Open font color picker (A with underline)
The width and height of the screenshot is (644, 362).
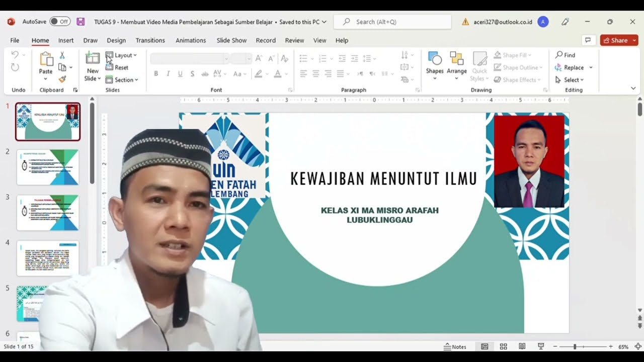[x=277, y=74]
